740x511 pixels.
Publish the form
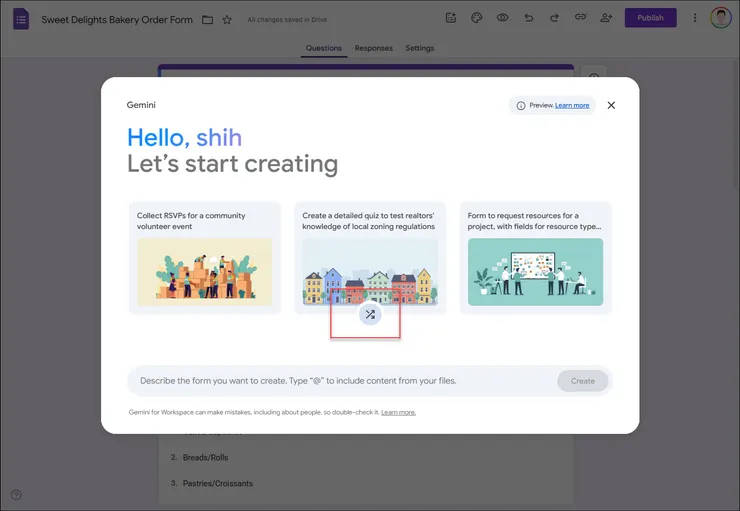(x=650, y=18)
